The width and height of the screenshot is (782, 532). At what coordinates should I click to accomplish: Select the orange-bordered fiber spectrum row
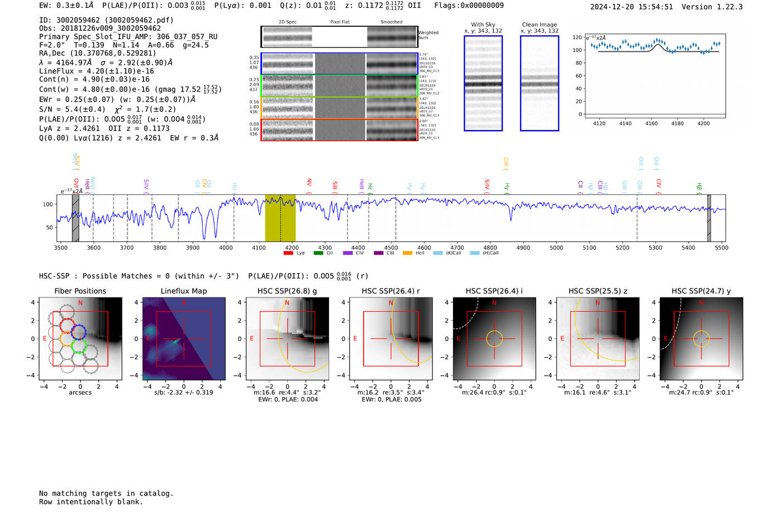pyautogui.click(x=340, y=108)
